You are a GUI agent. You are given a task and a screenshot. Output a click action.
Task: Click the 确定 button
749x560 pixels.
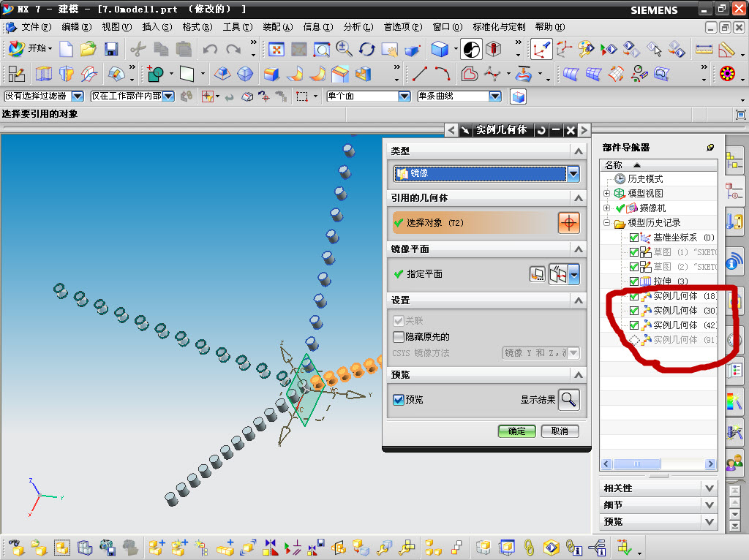[516, 431]
